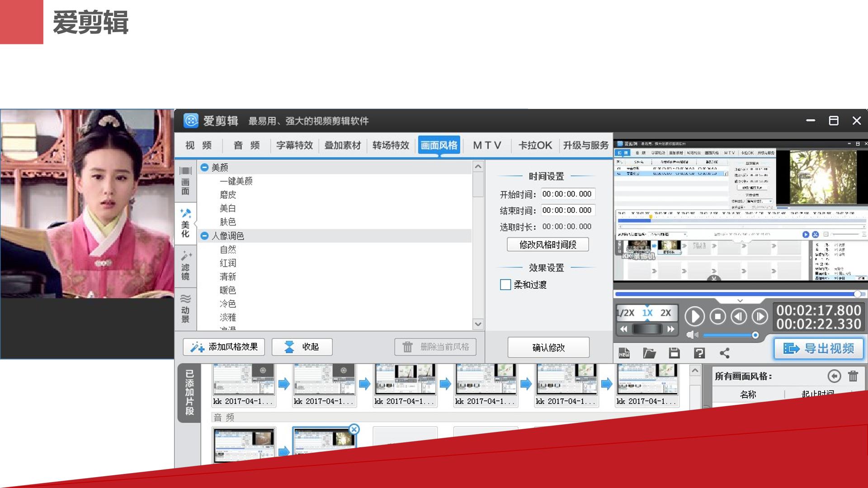Viewport: 868px width, 488px height.
Task: Click the 收起 button
Action: (x=302, y=347)
